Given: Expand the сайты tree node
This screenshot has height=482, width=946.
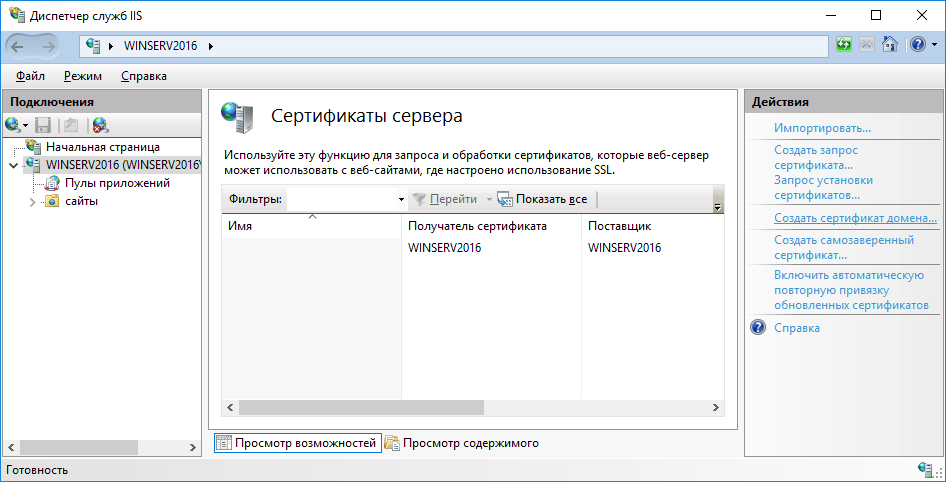Looking at the screenshot, I should coord(33,202).
